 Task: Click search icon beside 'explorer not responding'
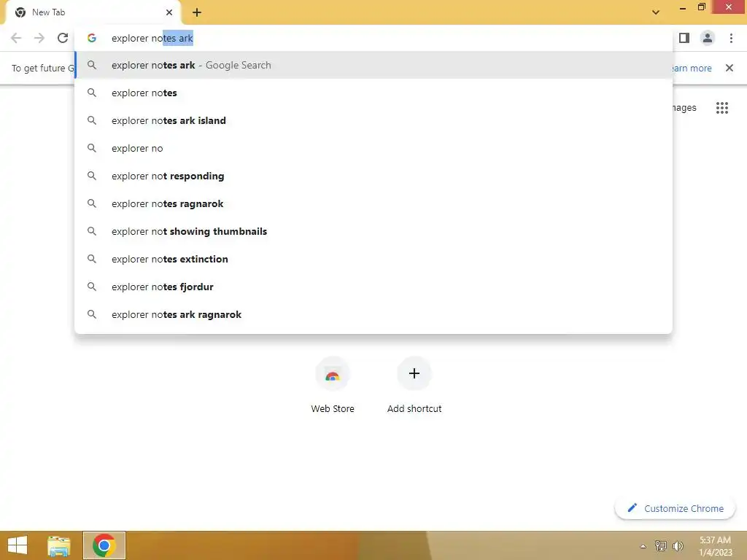tap(92, 176)
